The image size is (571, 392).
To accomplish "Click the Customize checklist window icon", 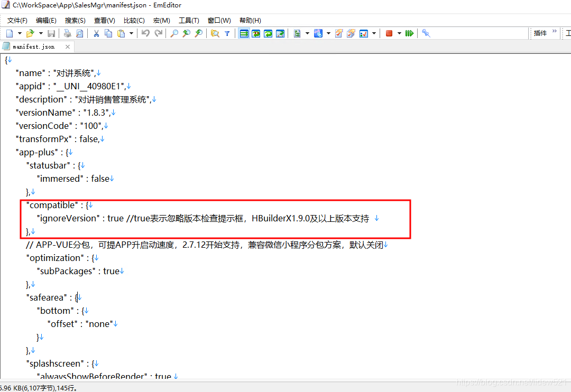I will [x=363, y=33].
